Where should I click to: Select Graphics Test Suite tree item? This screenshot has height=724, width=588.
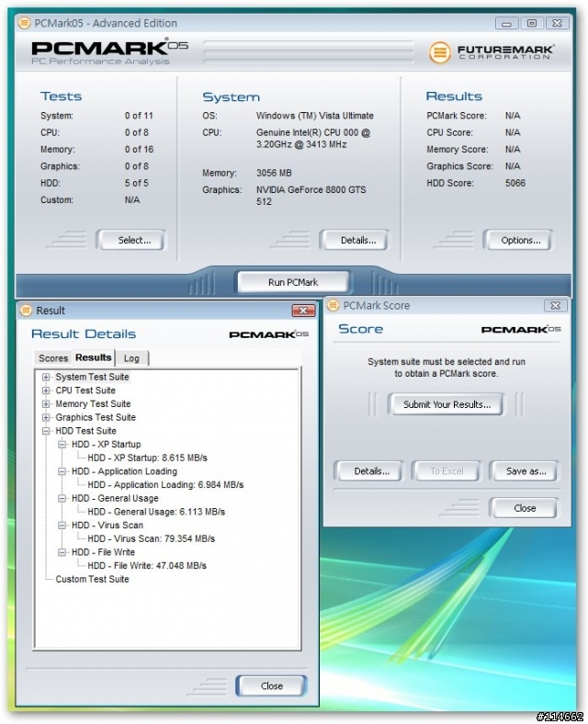[96, 417]
